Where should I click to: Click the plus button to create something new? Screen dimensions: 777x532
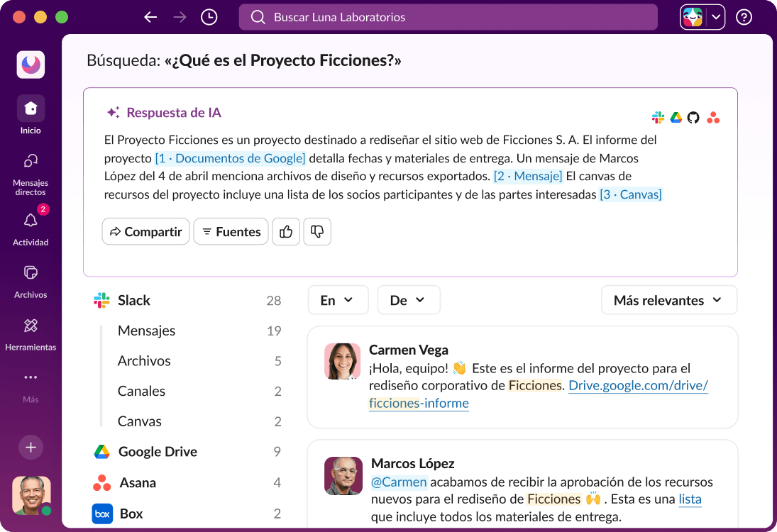point(31,447)
